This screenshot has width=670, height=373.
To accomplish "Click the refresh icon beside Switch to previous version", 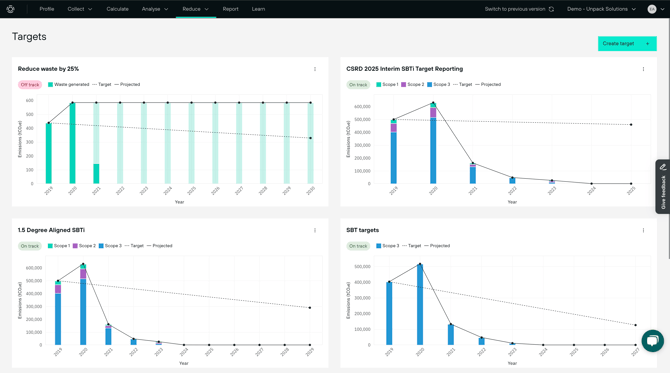I will pyautogui.click(x=551, y=9).
